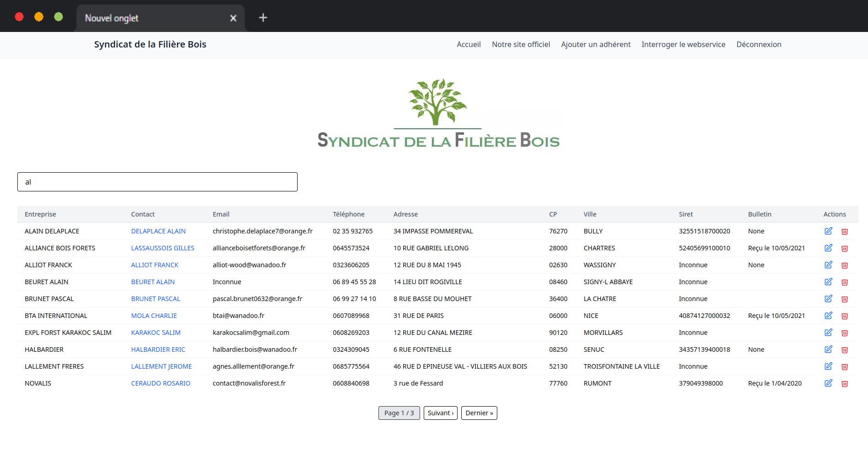
Task: Open Ajouter un adhérent page
Action: (x=596, y=44)
